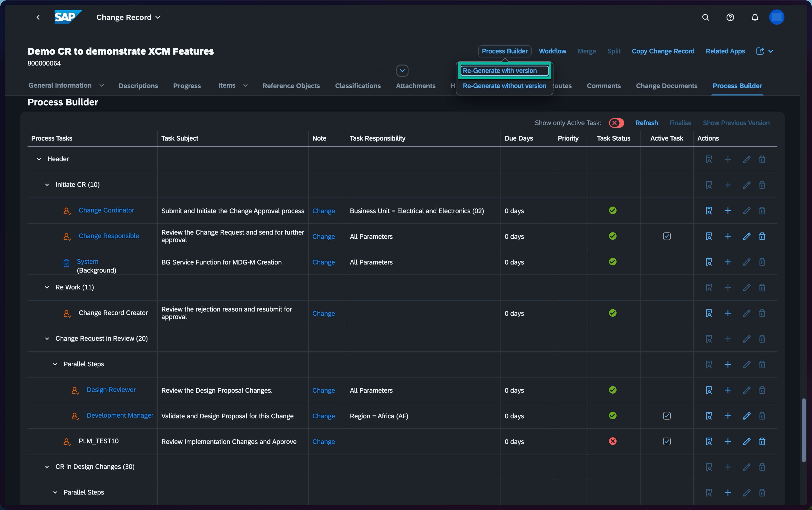Toggle Active Task checkbox for Change Responsible
Screen dimensions: 812x510
coord(667,236)
